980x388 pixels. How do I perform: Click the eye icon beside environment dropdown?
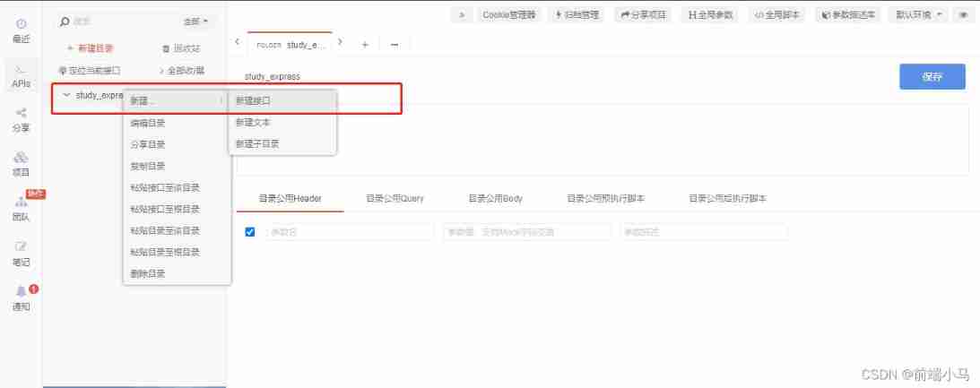(962, 14)
